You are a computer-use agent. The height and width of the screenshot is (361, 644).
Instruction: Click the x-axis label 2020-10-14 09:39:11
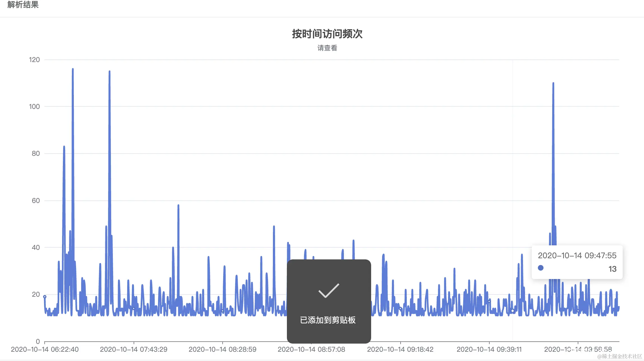[489, 349]
